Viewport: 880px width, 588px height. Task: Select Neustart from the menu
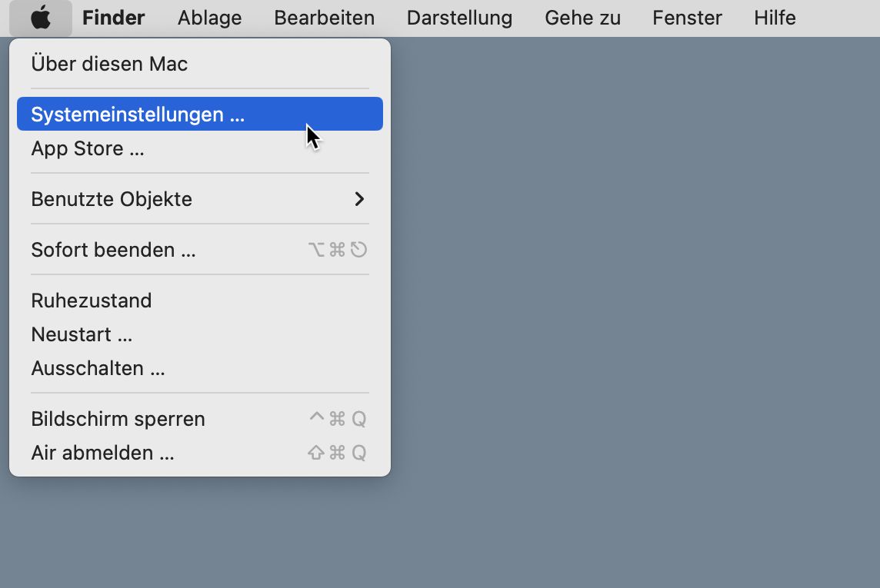pyautogui.click(x=200, y=334)
